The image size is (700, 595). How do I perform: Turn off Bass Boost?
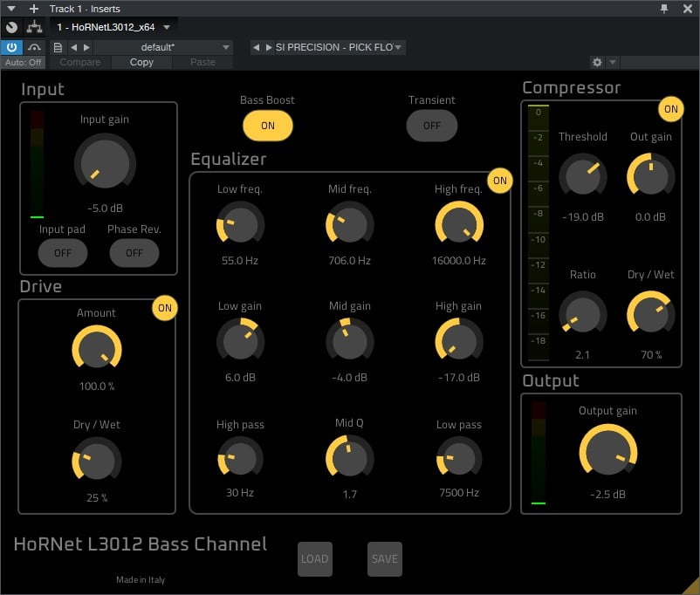268,126
